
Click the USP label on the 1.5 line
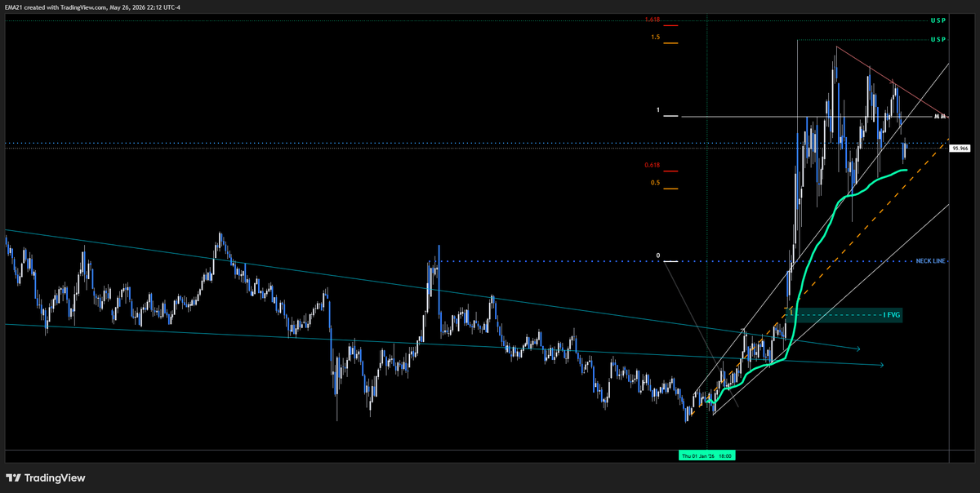tap(938, 40)
